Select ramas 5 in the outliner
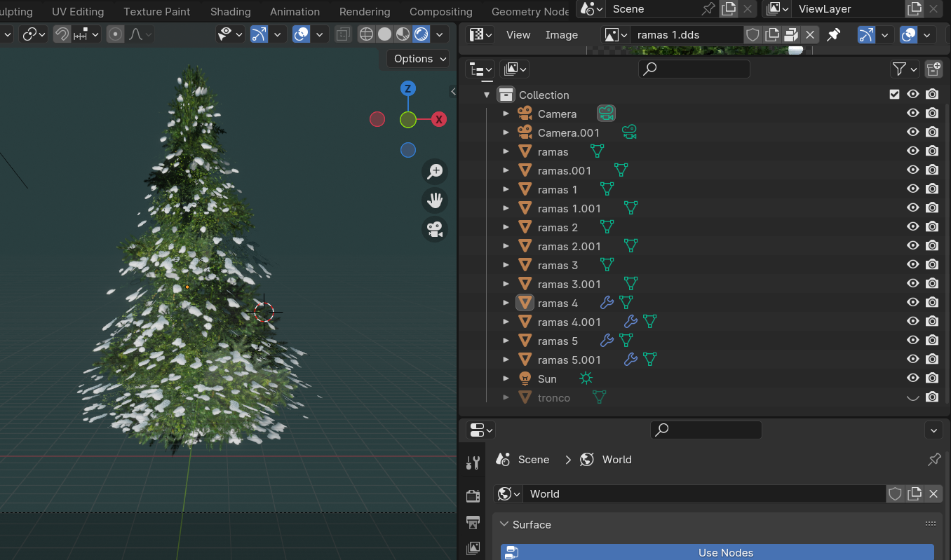 [x=558, y=341]
